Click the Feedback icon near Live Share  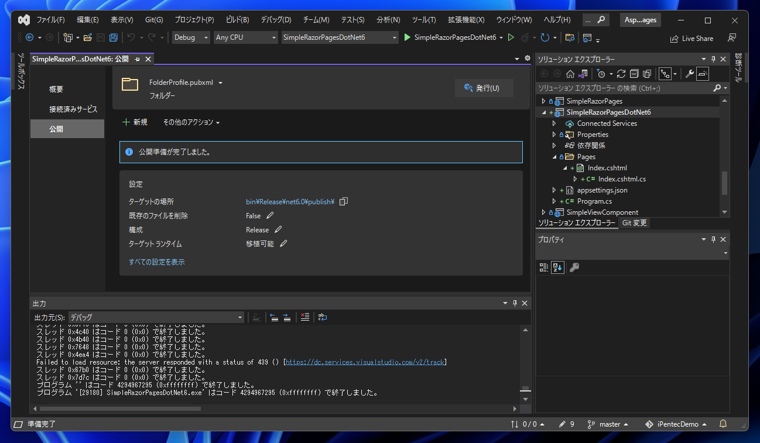732,38
